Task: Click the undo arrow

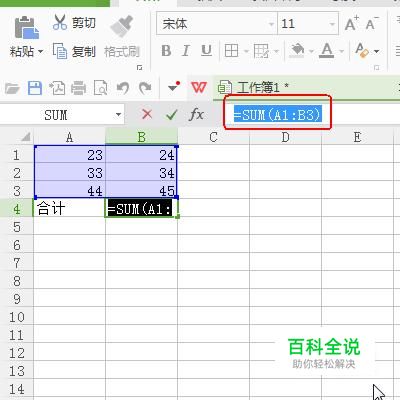Action: [x=123, y=88]
